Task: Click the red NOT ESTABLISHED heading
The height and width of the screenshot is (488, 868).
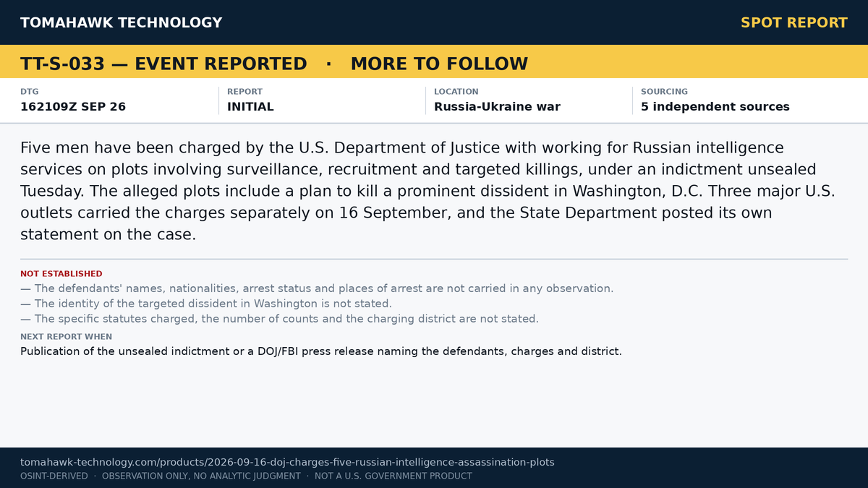Action: click(61, 274)
